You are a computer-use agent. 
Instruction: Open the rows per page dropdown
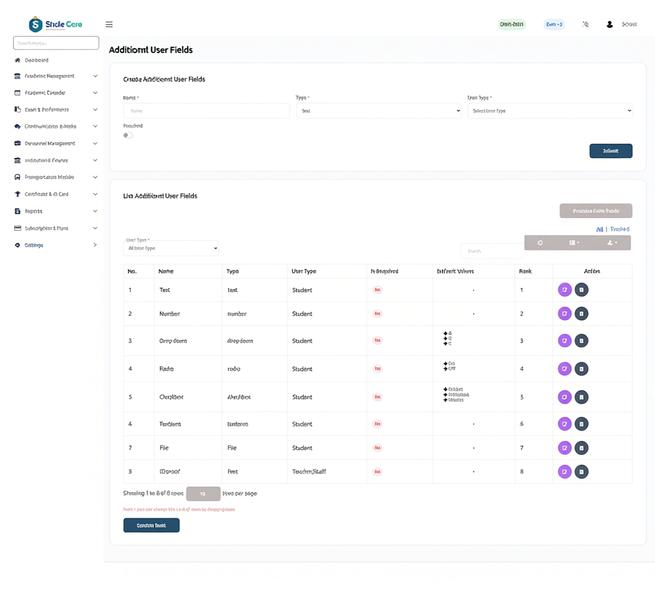pyautogui.click(x=203, y=494)
